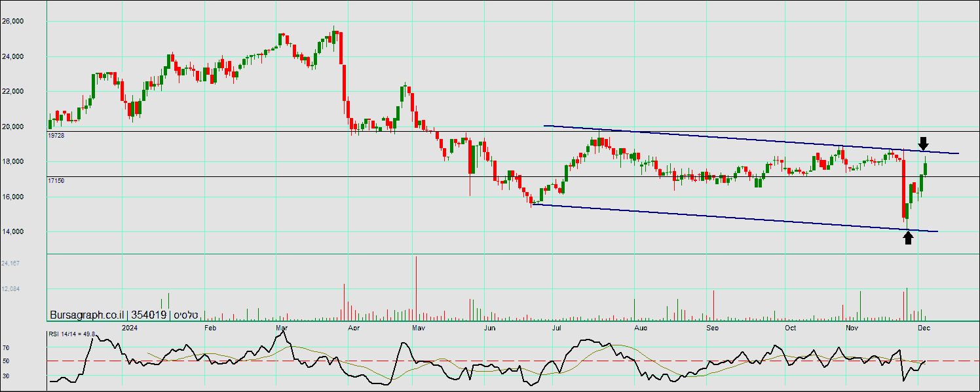The image size is (980, 392).
Task: Select the Aug label on time axis
Action: tap(641, 326)
